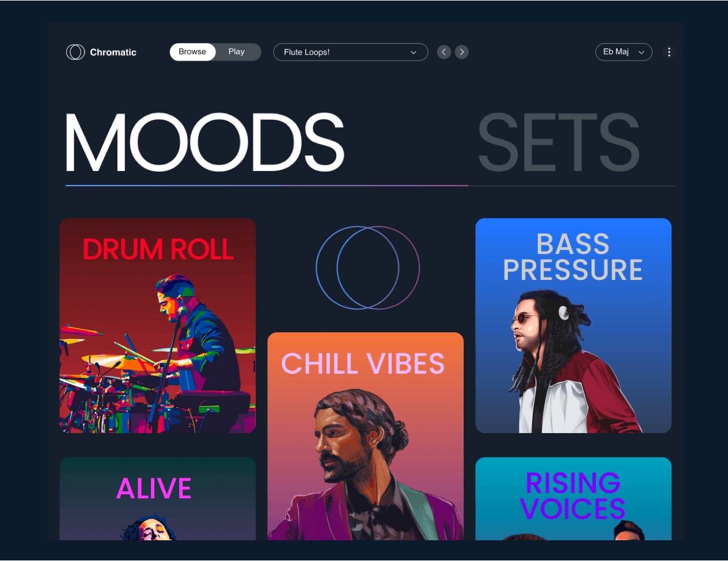Select the SETS tab

pos(559,142)
